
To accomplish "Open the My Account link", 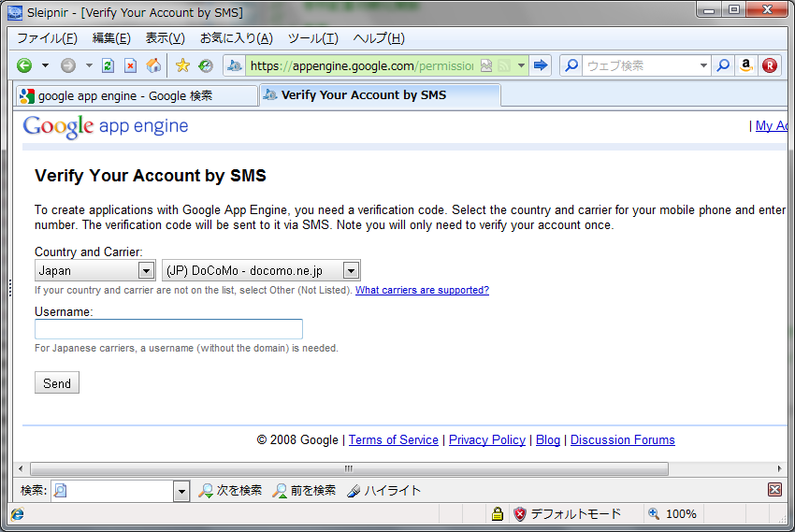I will [772, 125].
